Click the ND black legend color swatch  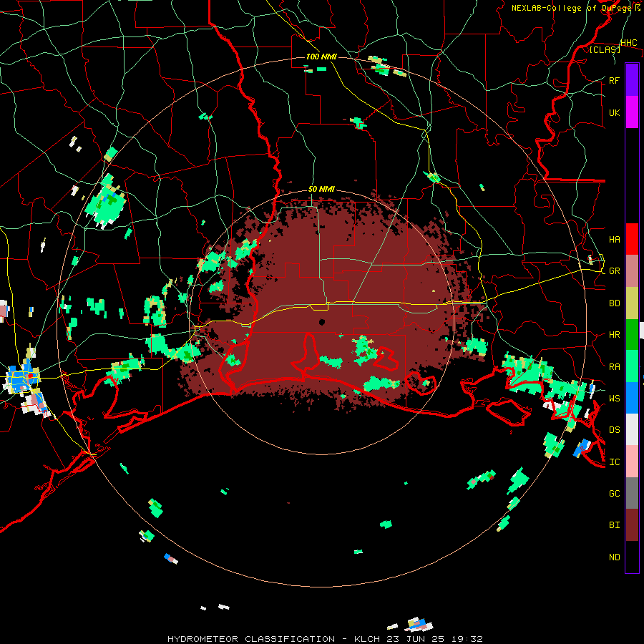coord(632,557)
